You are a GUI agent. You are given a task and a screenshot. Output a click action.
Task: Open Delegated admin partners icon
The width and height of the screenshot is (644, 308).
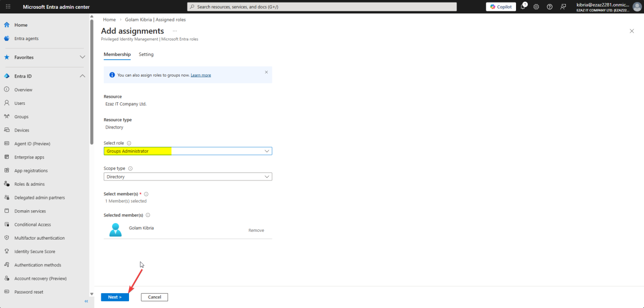[x=7, y=197]
